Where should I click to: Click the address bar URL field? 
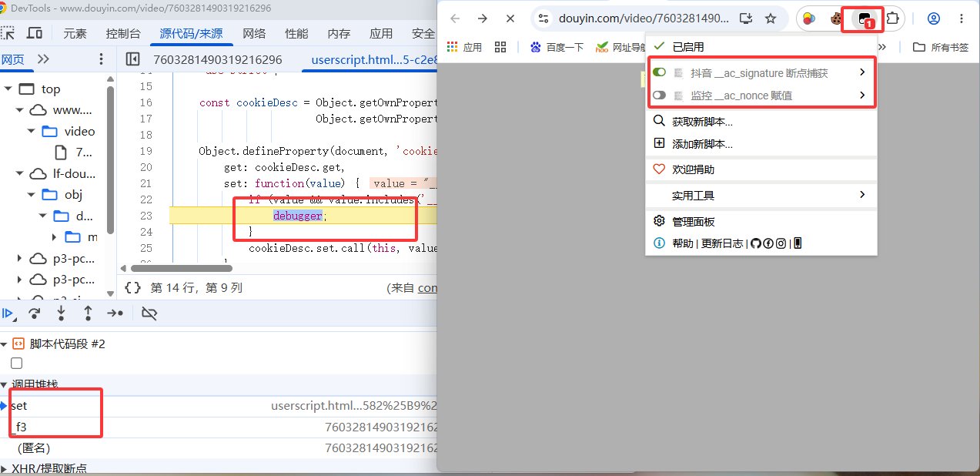tap(642, 18)
